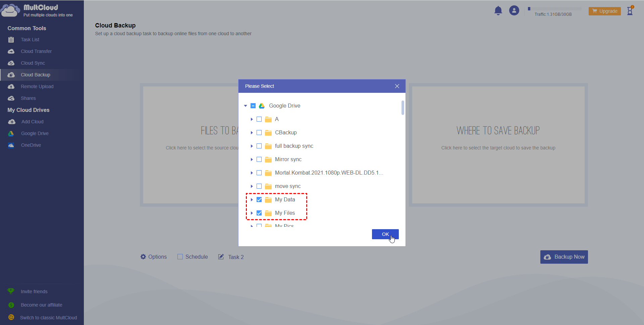Expand the My Files folder arrow
This screenshot has height=325, width=644.
click(252, 213)
